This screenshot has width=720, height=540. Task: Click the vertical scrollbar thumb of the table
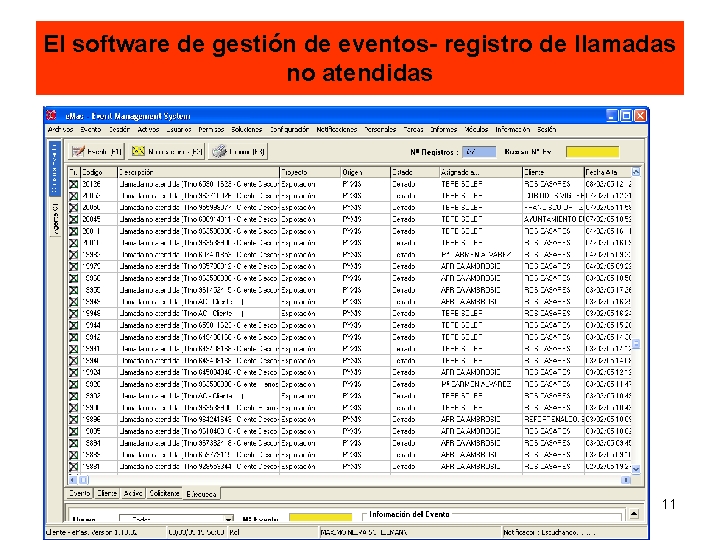636,344
